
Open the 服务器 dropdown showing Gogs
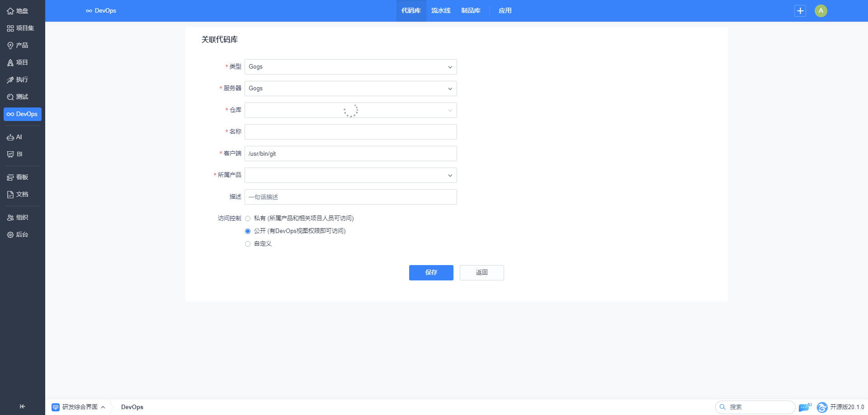350,89
